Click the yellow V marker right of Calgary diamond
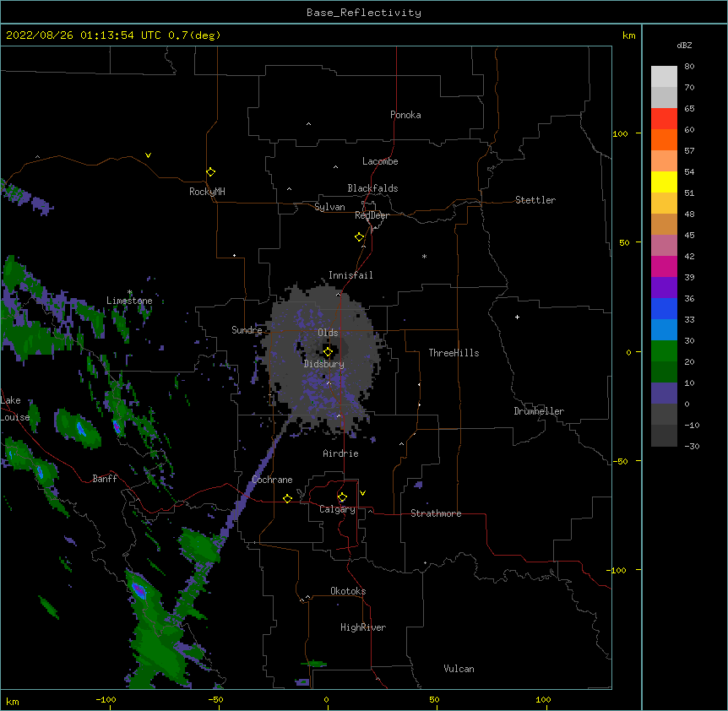Viewport: 728px width, 711px height. pos(362,493)
